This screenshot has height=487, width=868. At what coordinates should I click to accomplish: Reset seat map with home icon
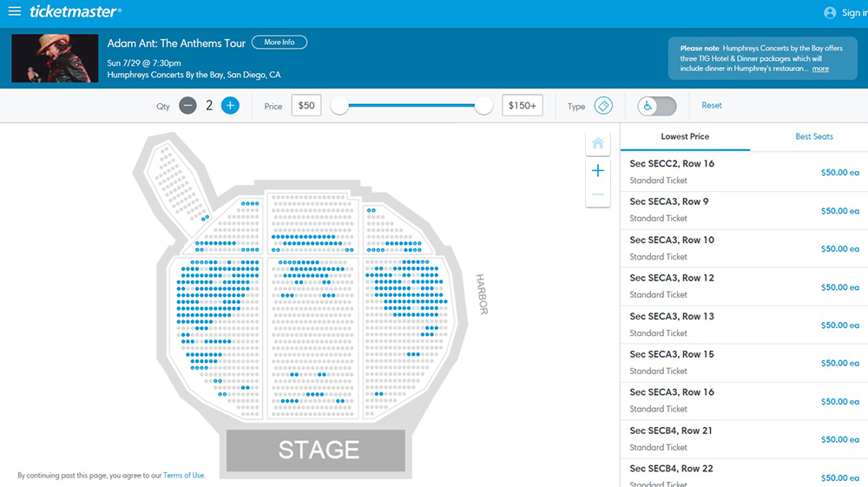click(x=597, y=143)
